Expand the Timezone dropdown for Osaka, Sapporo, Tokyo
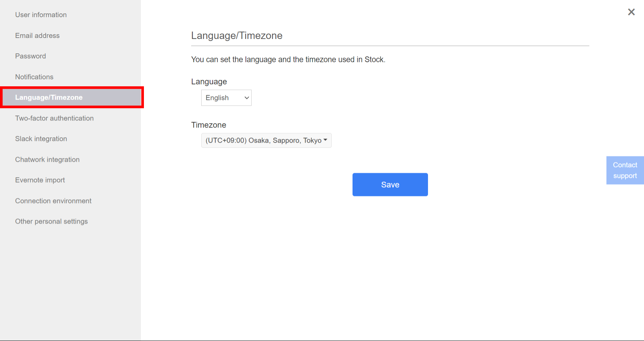Viewport: 644px width, 341px height. [x=266, y=140]
